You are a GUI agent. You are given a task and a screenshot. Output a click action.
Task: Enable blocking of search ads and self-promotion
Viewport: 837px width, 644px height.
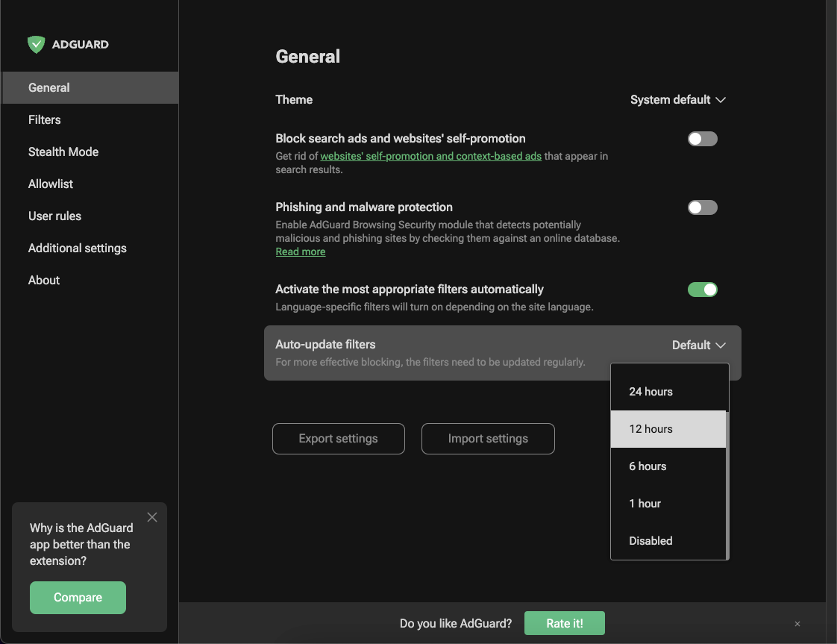pyautogui.click(x=702, y=138)
